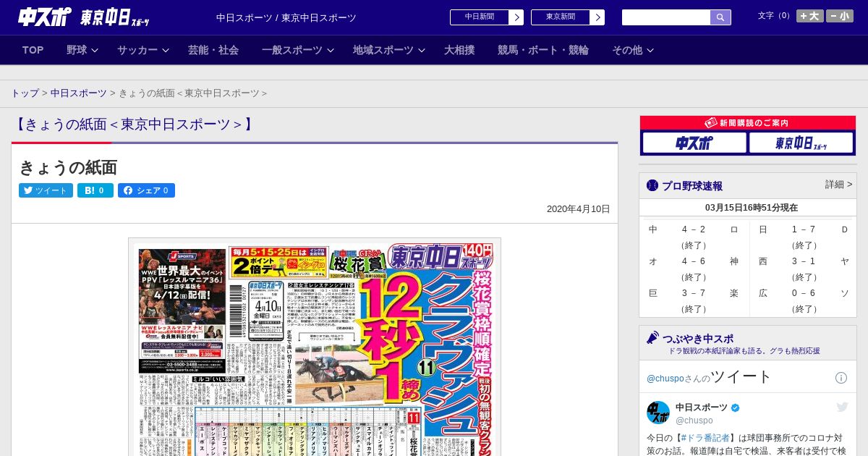Click the 新聞購読のご案内 header
This screenshot has height=456, width=868.
click(748, 123)
